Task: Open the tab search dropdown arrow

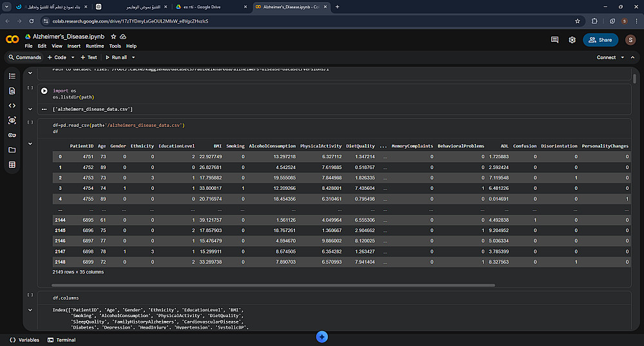Action: tap(6, 6)
